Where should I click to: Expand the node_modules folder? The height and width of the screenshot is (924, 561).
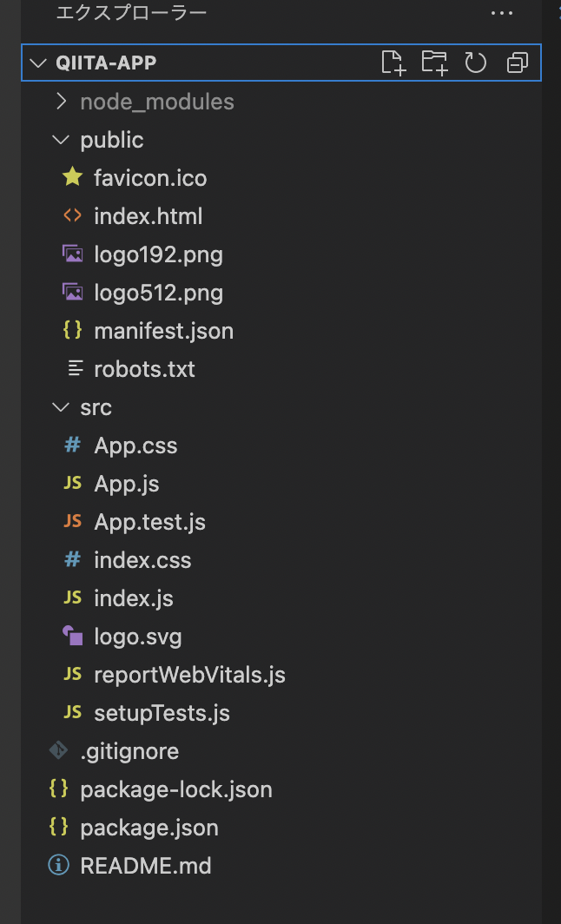tap(61, 102)
